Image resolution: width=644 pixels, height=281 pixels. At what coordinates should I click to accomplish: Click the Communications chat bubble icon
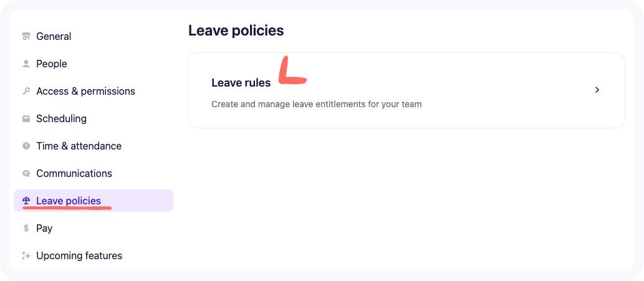tap(26, 173)
